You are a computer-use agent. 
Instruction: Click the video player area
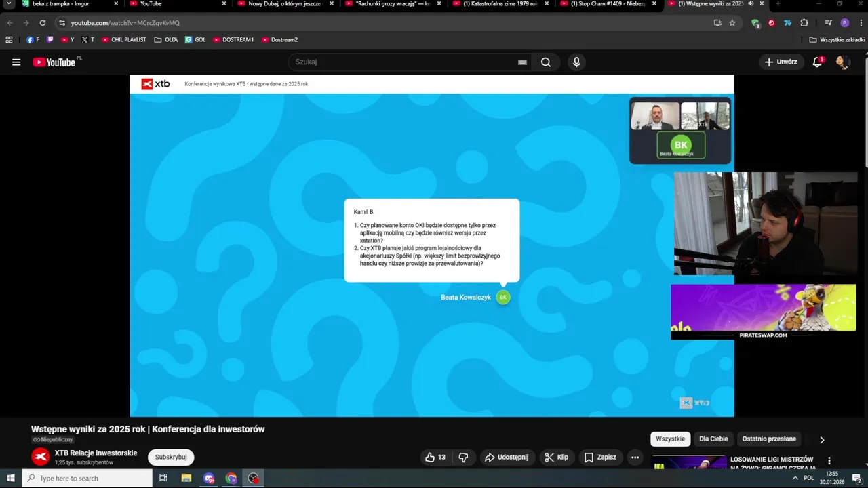[x=432, y=245]
